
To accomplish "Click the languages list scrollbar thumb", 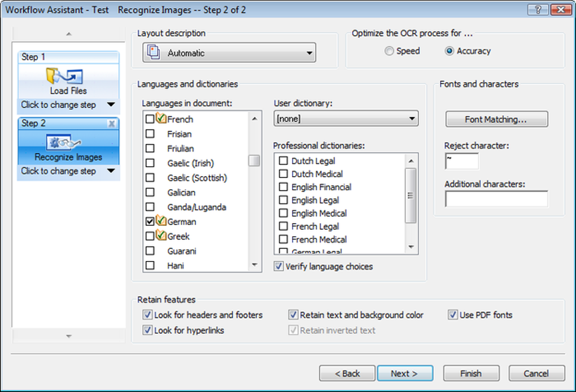I will [254, 160].
